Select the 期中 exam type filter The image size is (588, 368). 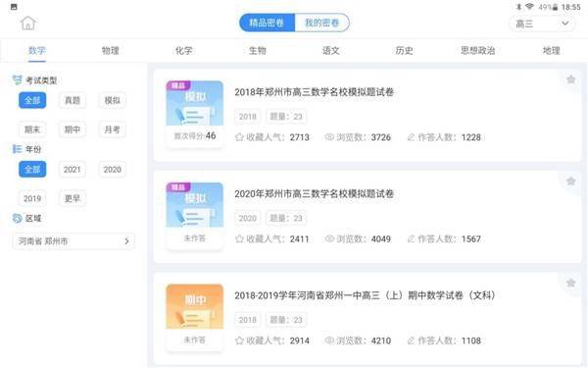click(73, 130)
